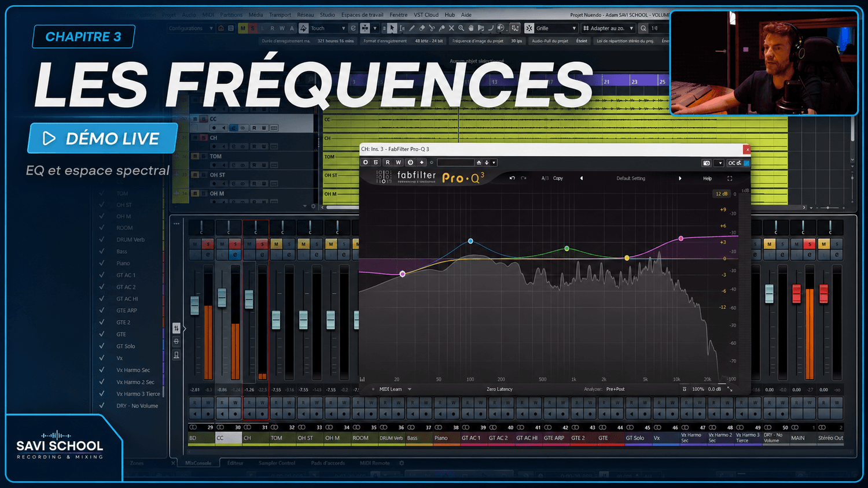This screenshot has width=868, height=488.
Task: Open the 12 dB display range dropdown
Action: [722, 194]
